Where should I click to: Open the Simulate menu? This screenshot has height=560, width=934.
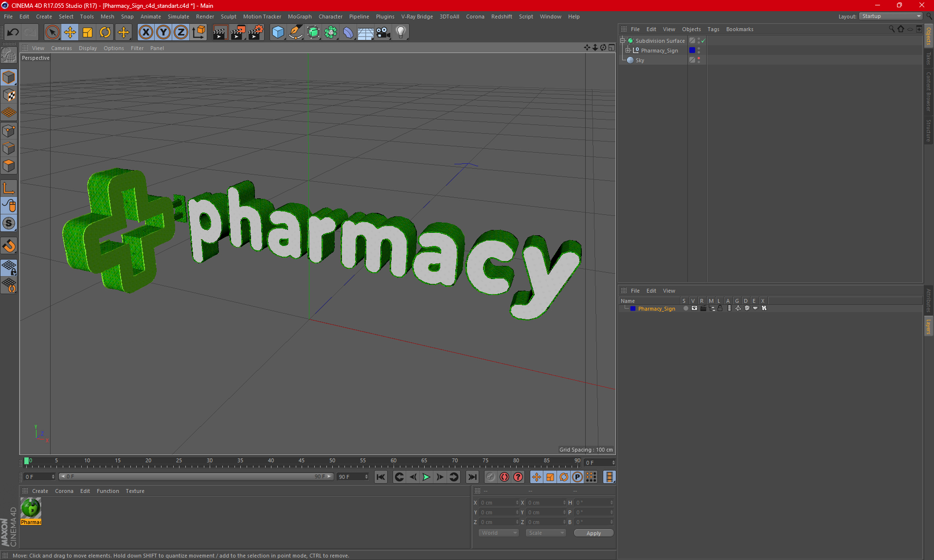(x=178, y=17)
